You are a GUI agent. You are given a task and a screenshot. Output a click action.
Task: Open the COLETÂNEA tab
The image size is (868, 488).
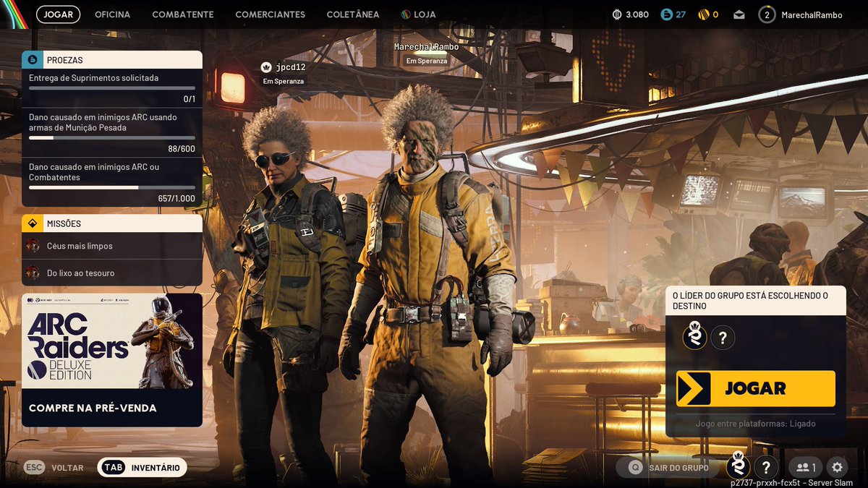(353, 14)
